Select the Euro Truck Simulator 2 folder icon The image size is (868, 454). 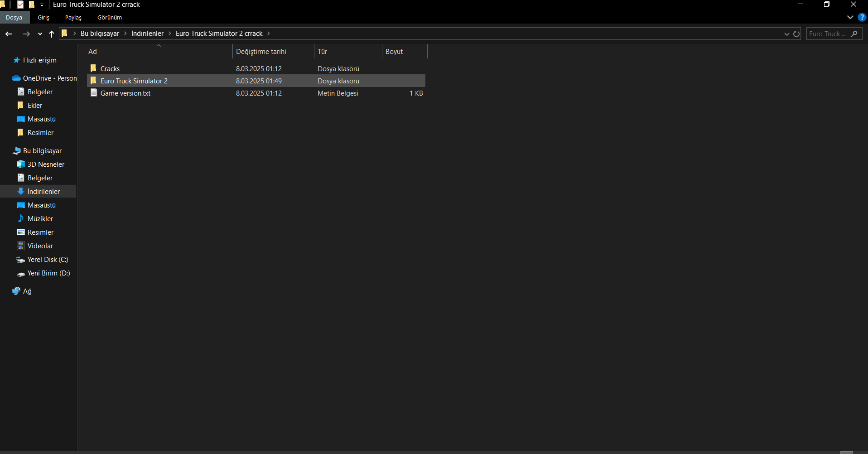[93, 80]
